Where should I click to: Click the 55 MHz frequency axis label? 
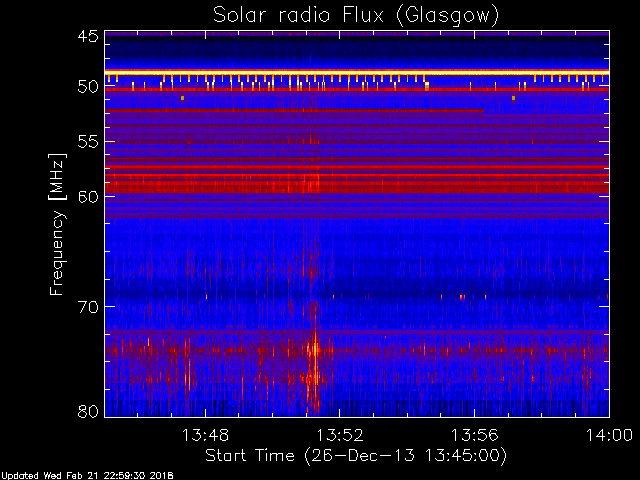click(x=88, y=142)
